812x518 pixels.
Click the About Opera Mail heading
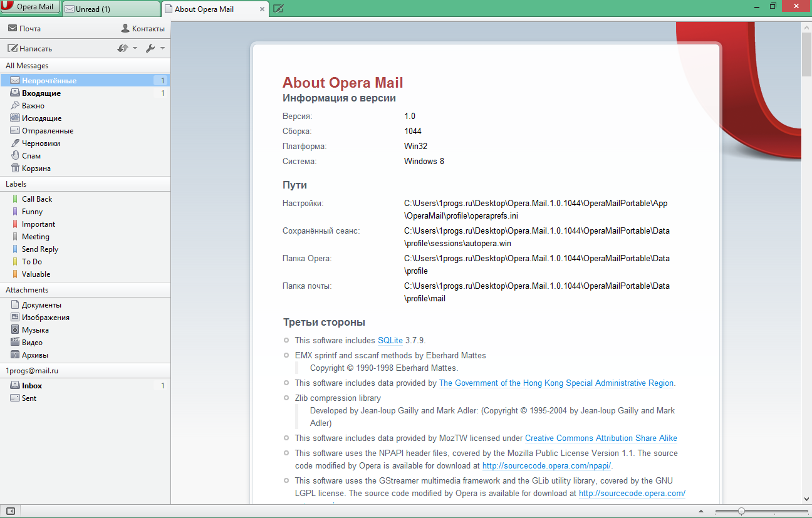(343, 83)
